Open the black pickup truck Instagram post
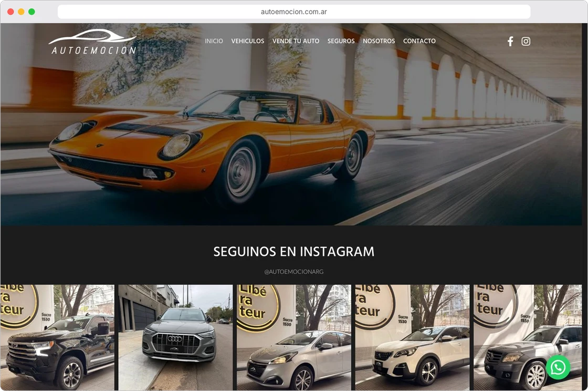 point(57,337)
